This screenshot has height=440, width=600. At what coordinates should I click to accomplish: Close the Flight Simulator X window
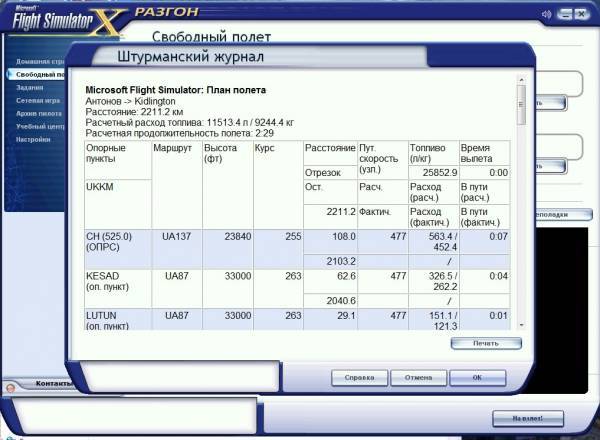coord(583,14)
